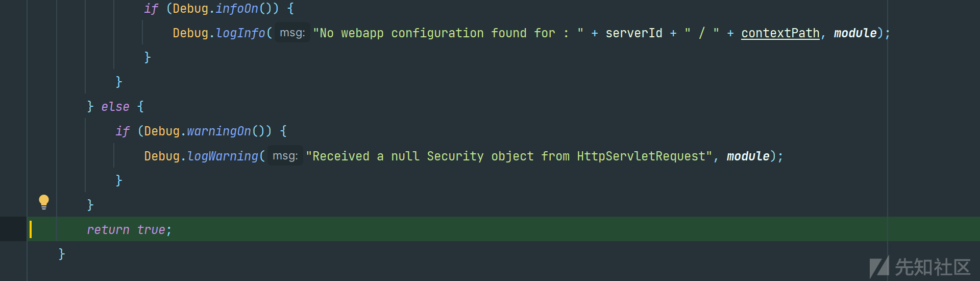This screenshot has height=281, width=980.
Task: Click the true literal in return statement
Action: tap(151, 230)
